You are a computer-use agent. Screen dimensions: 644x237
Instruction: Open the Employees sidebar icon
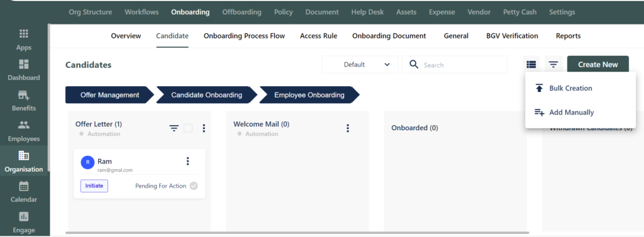pos(24,125)
